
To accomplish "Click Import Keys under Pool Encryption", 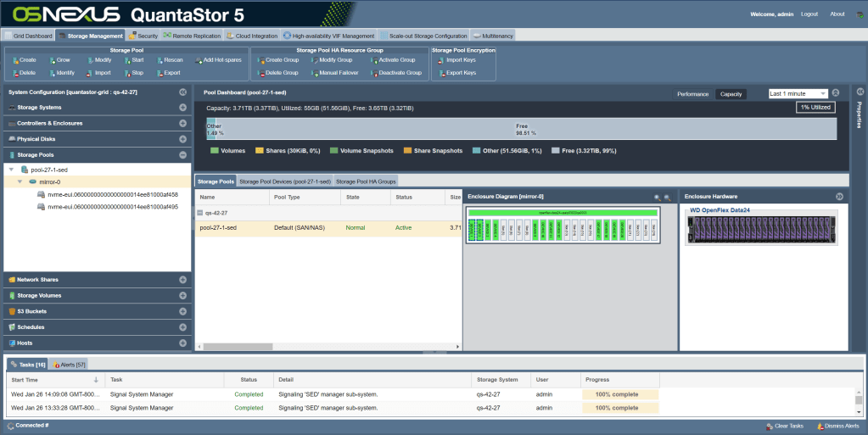I will point(456,59).
